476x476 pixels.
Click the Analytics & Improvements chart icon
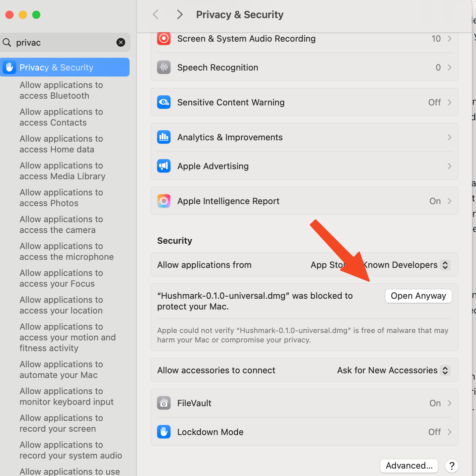tap(164, 137)
